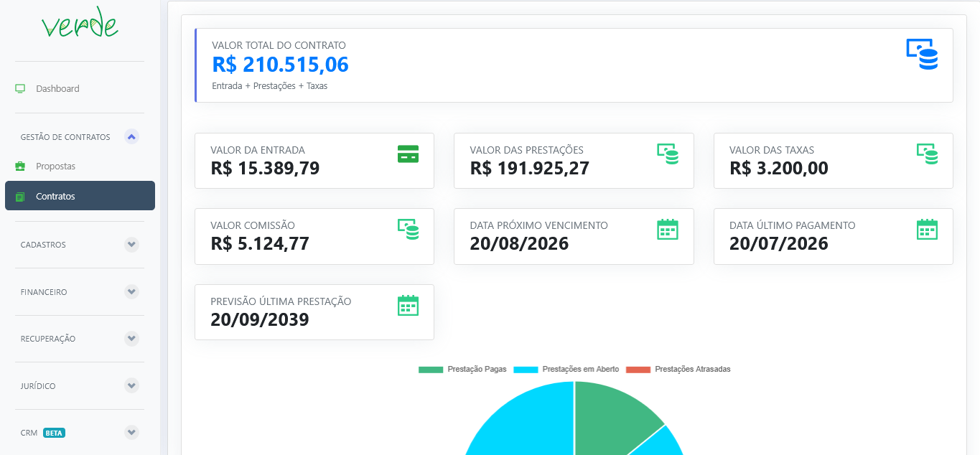Click the date 20/08/2026
980x455 pixels.
[x=520, y=244]
